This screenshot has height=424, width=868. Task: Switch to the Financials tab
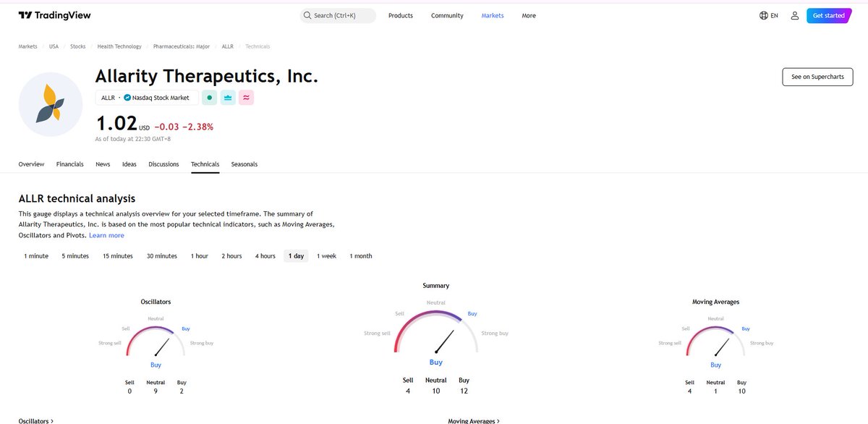tap(70, 164)
